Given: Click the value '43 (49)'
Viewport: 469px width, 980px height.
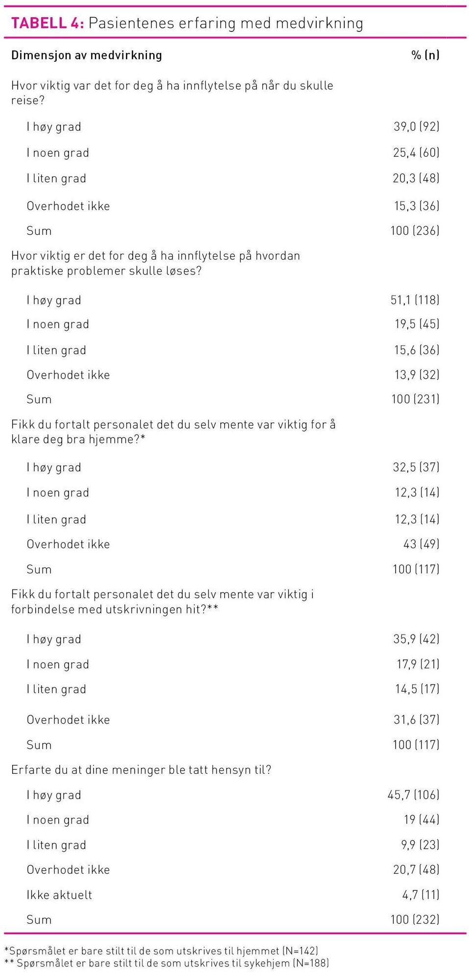Looking at the screenshot, I should tap(421, 544).
